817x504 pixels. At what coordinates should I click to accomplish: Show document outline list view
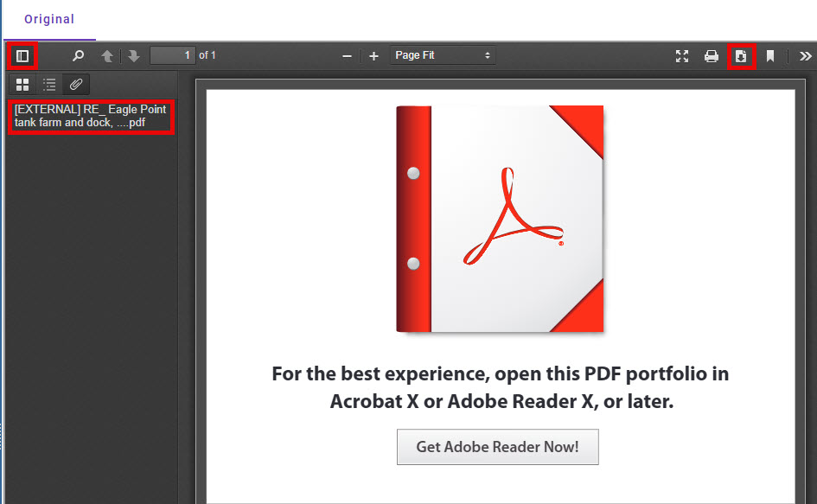click(49, 85)
